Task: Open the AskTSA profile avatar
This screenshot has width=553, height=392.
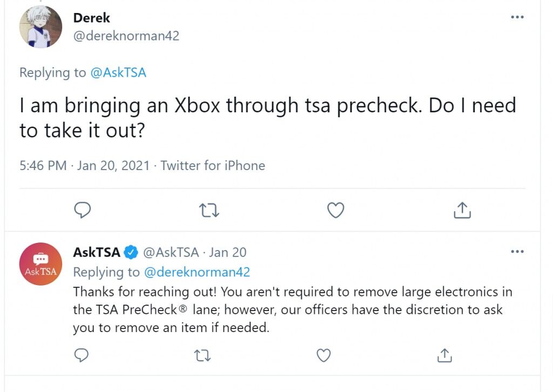Action: point(41,264)
